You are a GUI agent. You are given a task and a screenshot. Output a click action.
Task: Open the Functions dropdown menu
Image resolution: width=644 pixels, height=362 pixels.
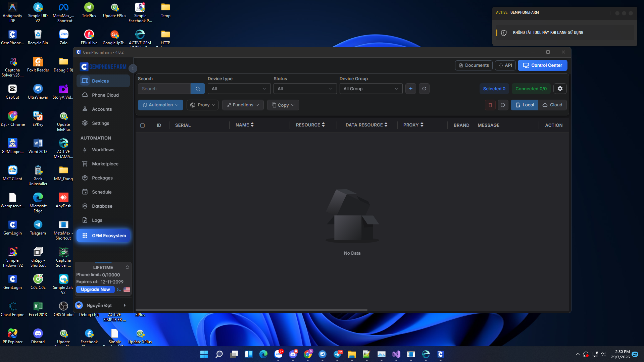[243, 105]
